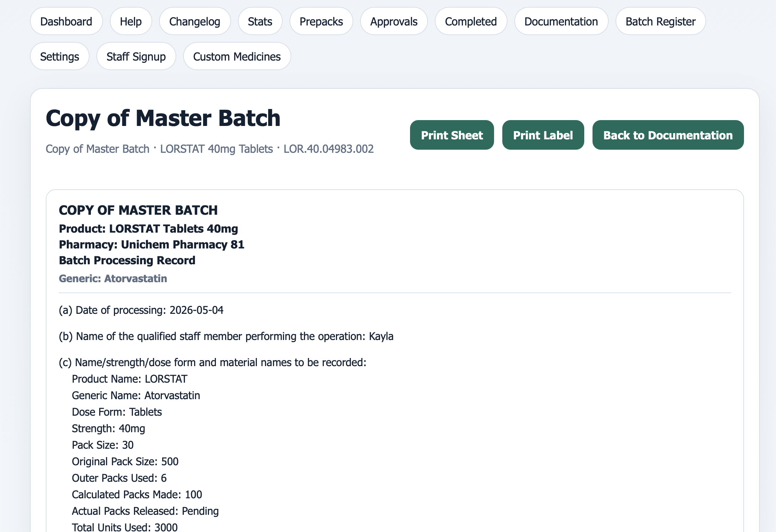Image resolution: width=776 pixels, height=532 pixels.
Task: Click the Print Sheet button
Action: point(452,135)
